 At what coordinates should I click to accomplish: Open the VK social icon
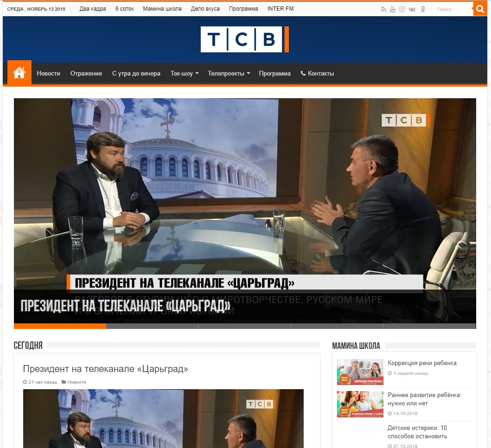[x=412, y=9]
